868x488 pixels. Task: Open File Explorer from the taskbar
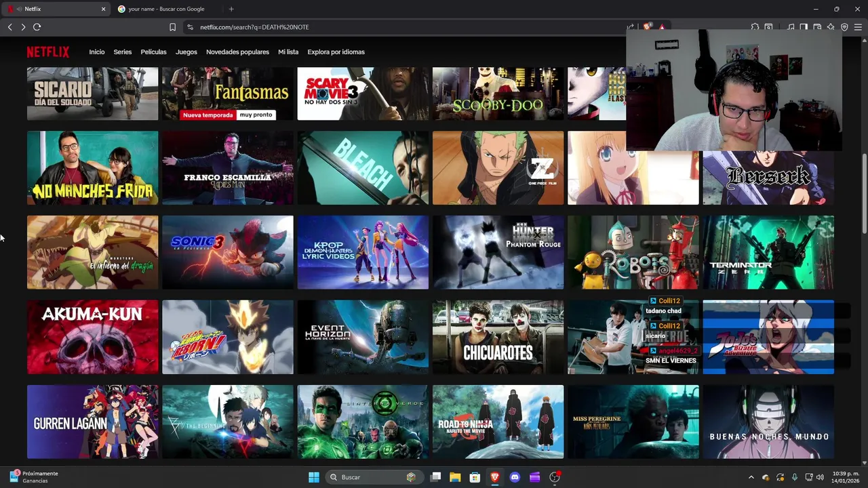click(x=455, y=477)
